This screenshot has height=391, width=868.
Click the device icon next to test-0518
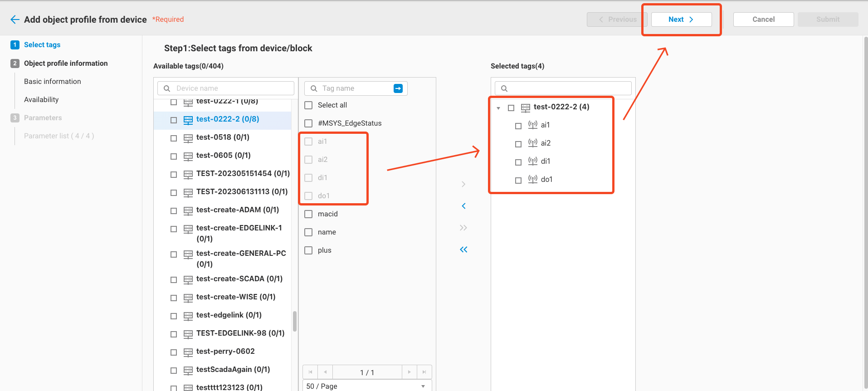point(188,138)
